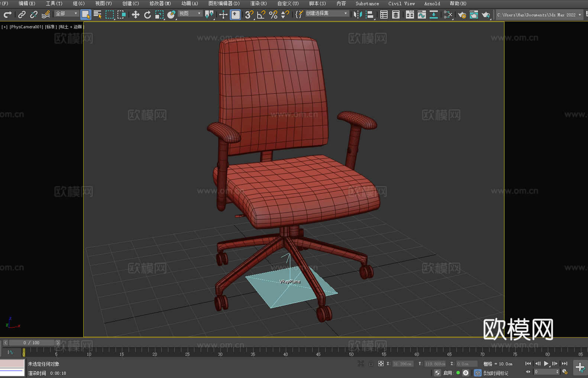
Task: Click the 添加时间标记 add time tag
Action: (x=495, y=373)
